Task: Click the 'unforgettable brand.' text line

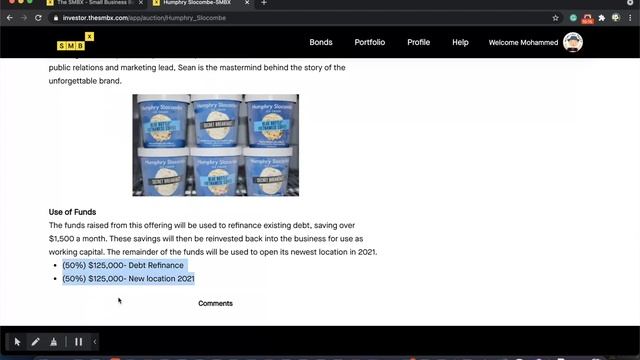Action: 85,81
